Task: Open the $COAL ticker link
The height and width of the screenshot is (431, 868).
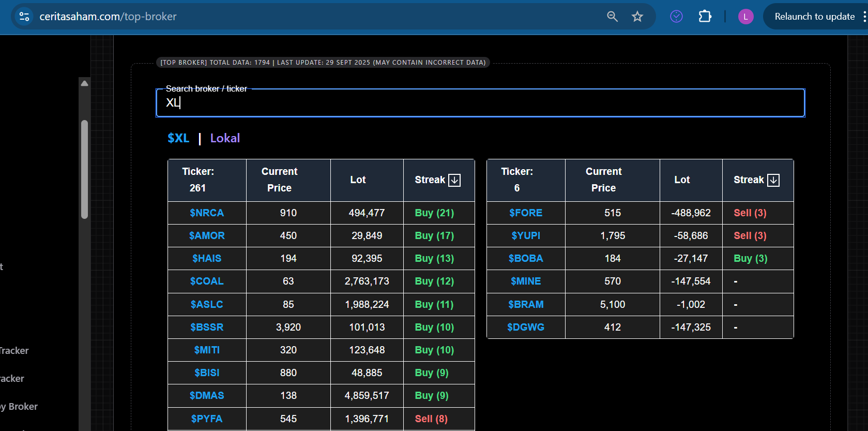Action: pos(207,281)
